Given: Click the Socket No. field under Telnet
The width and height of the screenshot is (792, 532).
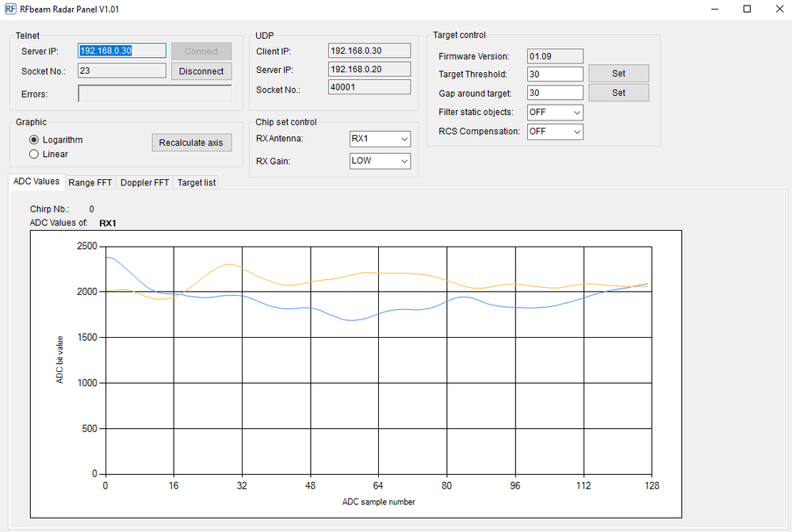Looking at the screenshot, I should point(121,71).
